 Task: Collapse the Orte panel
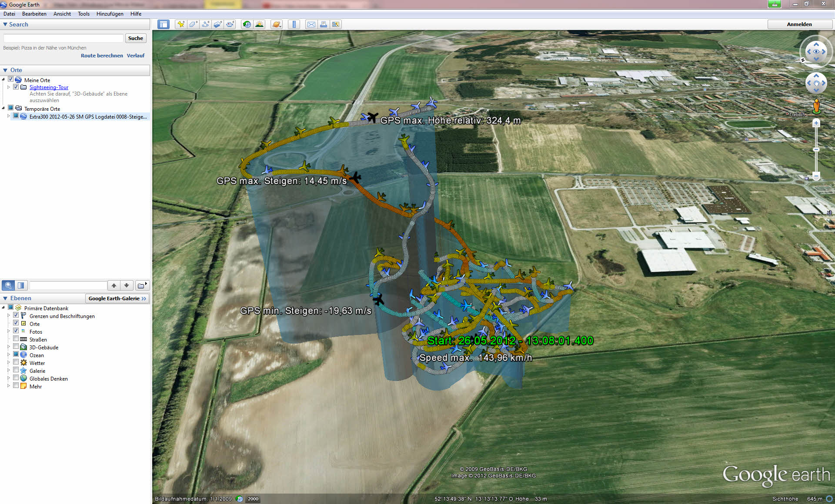[5, 70]
